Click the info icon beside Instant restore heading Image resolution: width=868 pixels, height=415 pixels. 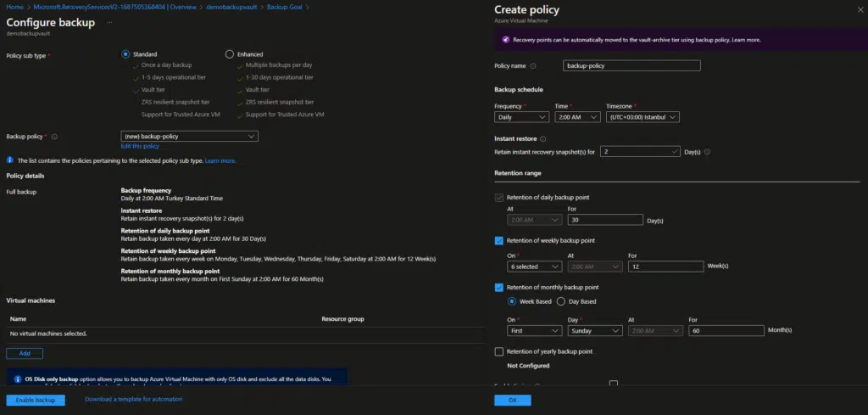542,139
